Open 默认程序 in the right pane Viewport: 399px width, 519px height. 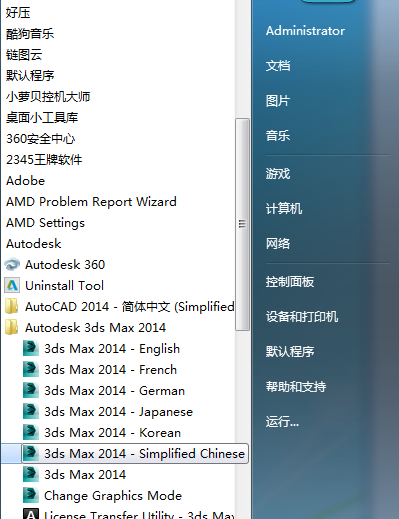coord(290,352)
